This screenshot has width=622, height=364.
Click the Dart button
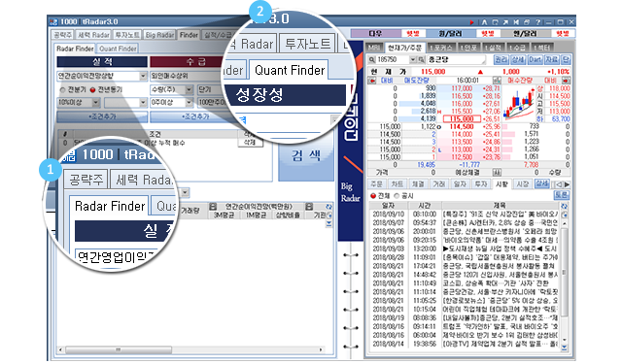coord(535,60)
